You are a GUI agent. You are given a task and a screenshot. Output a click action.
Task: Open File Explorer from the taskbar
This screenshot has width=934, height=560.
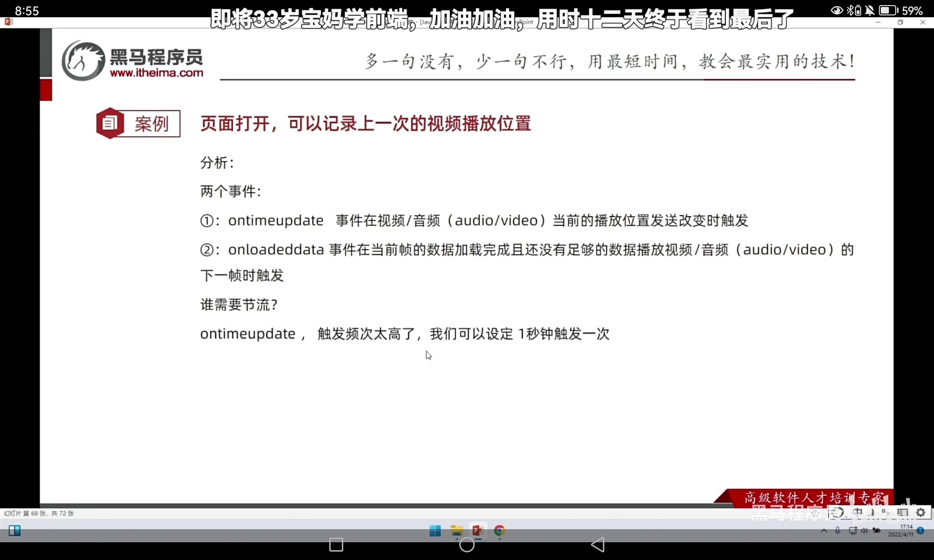point(456,531)
